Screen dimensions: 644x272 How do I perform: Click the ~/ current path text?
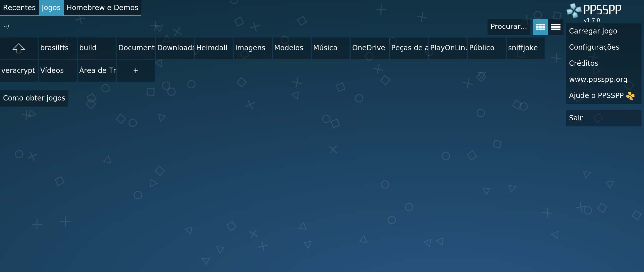coord(6,27)
